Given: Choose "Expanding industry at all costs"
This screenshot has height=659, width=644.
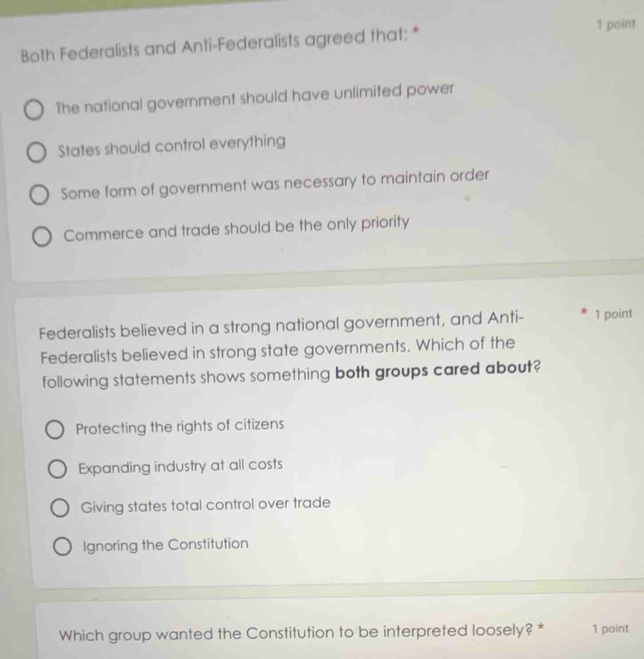Looking at the screenshot, I should coord(57,468).
